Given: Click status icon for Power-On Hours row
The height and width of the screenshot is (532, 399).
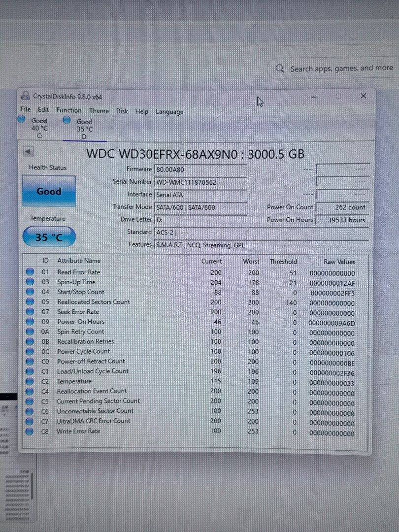Looking at the screenshot, I should pyautogui.click(x=30, y=321).
